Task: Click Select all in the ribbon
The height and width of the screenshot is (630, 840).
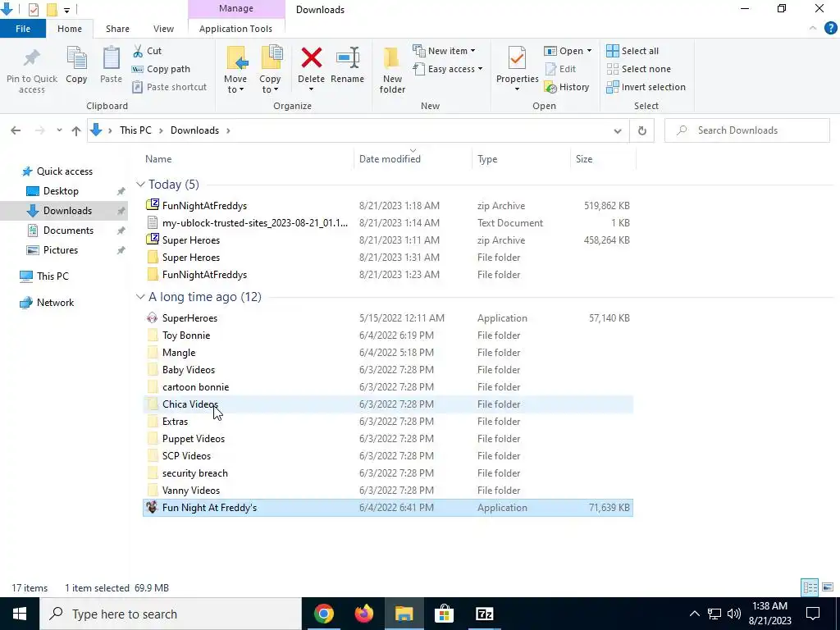Action: coord(632,51)
